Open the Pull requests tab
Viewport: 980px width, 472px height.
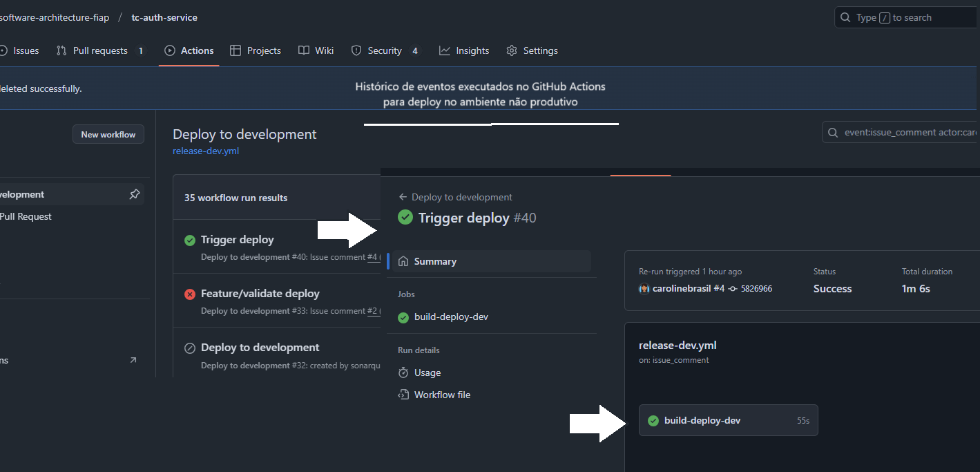(x=100, y=50)
